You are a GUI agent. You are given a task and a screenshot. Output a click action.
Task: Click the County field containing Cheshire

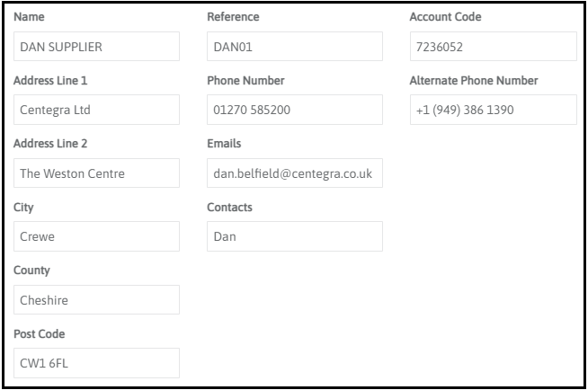[96, 300]
